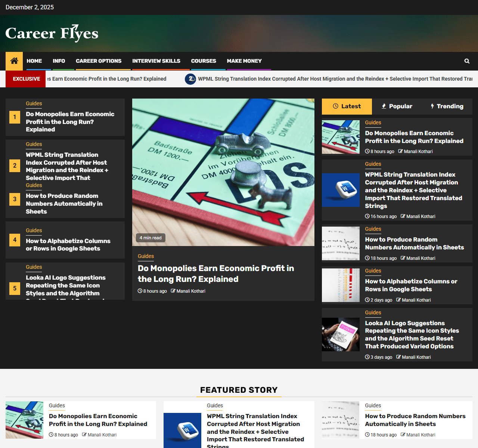Open the search magnifier icon
This screenshot has width=478, height=448.
[x=467, y=61]
